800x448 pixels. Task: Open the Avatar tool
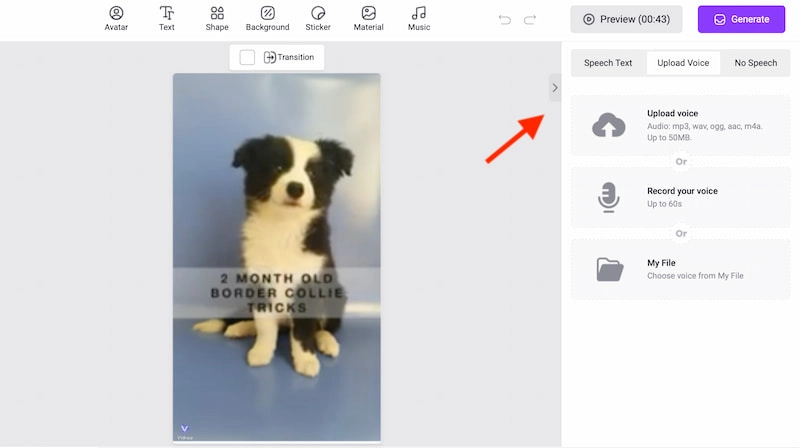116,18
